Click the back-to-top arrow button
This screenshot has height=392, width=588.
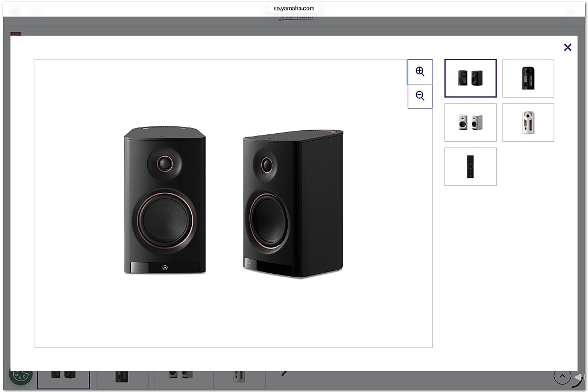point(562,377)
